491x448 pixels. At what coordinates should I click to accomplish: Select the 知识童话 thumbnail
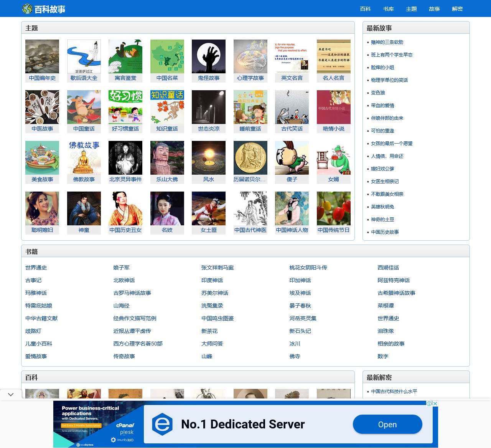tap(167, 107)
